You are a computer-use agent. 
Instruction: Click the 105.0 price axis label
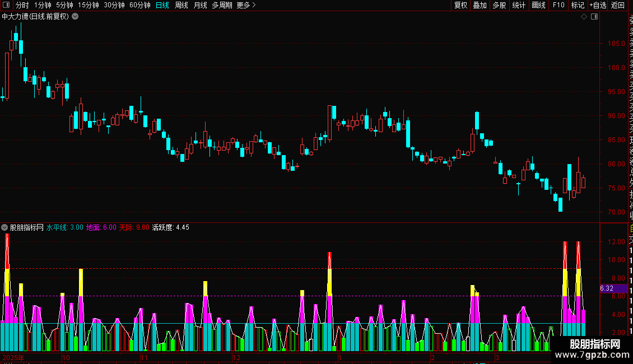coord(616,44)
